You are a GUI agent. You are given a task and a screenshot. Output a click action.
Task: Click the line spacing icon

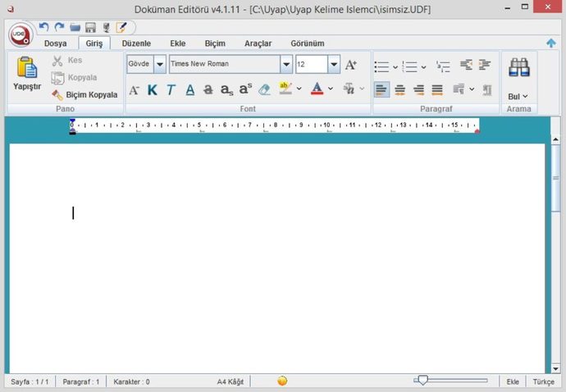point(459,89)
